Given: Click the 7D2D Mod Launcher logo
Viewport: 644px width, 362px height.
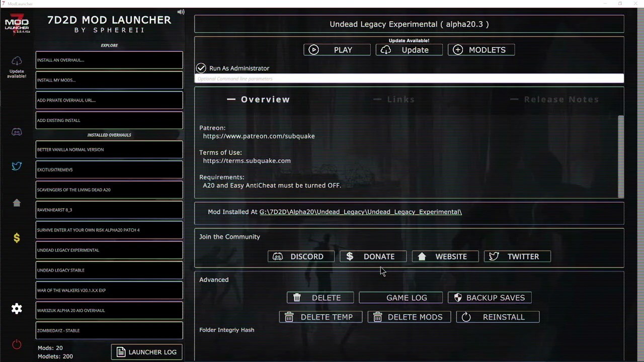Looking at the screenshot, I should (x=17, y=24).
